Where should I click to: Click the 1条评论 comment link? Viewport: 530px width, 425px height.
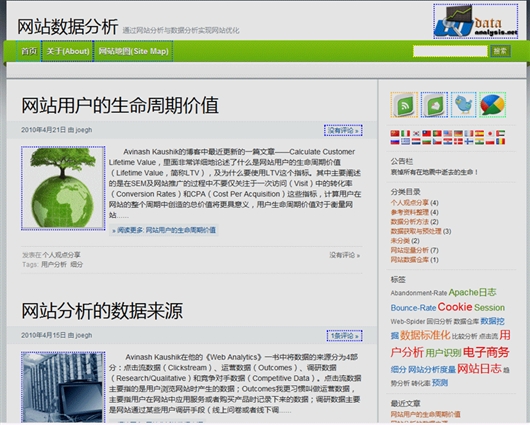coord(344,336)
